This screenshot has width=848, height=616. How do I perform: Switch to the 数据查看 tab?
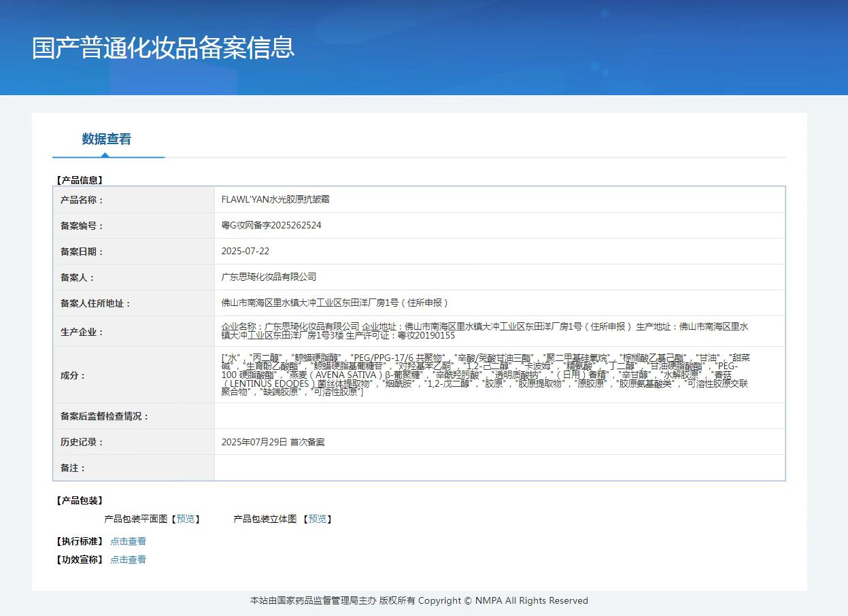click(x=107, y=139)
